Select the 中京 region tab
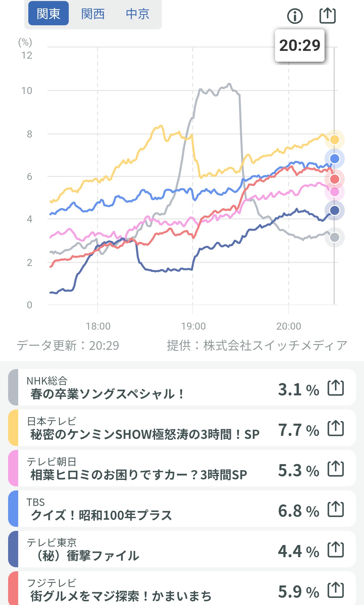Screen dimensions: 364x605 point(138,14)
